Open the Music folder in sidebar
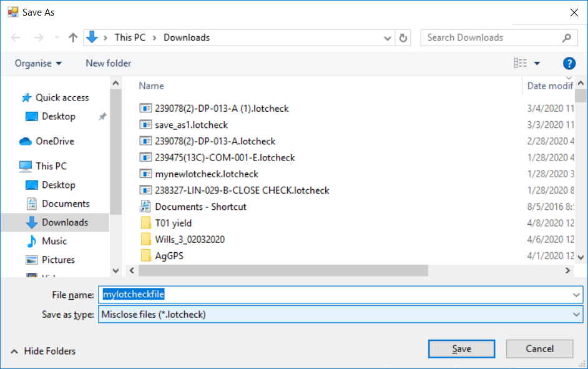This screenshot has height=369, width=588. [54, 241]
